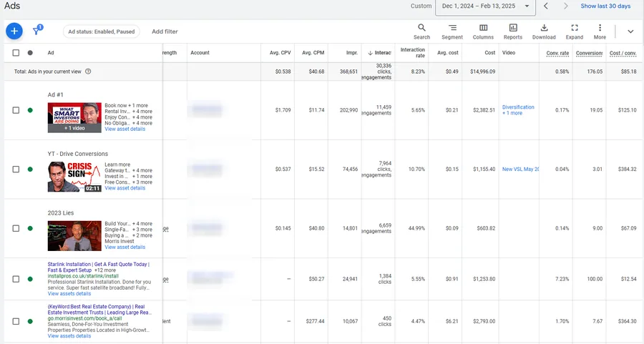Expand the table to full screen

pos(574,31)
